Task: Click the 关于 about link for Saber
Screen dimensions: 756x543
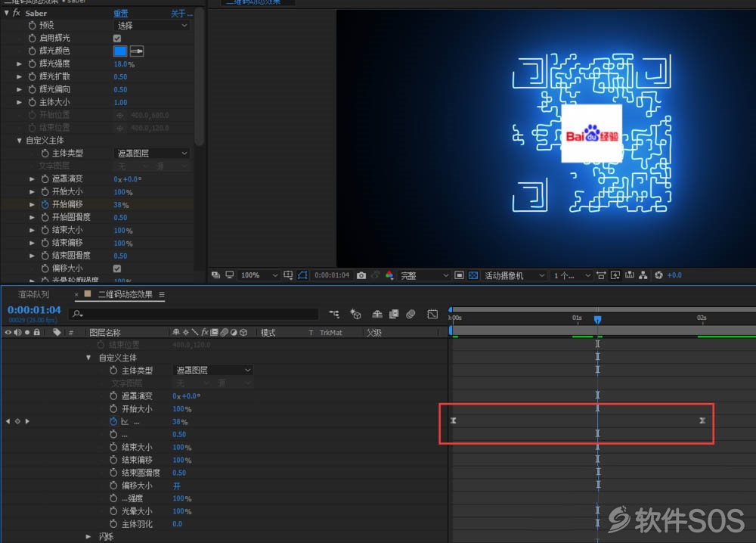Action: 181,14
